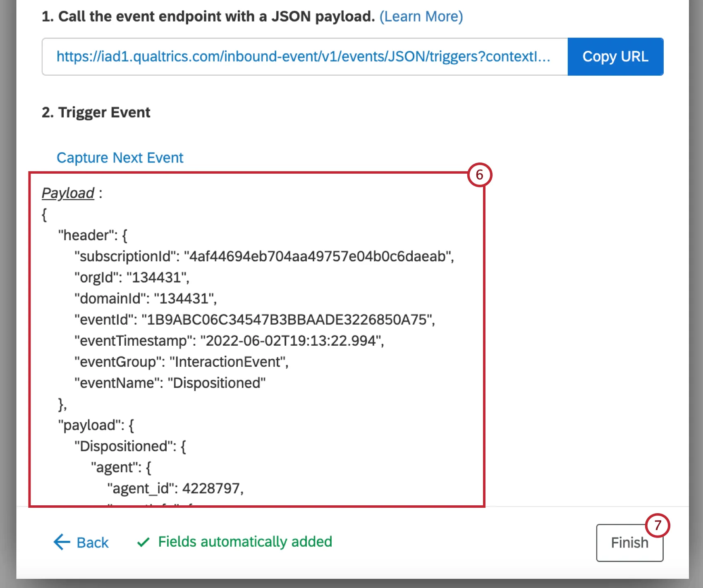
Task: Click the Finish button
Action: click(x=629, y=543)
